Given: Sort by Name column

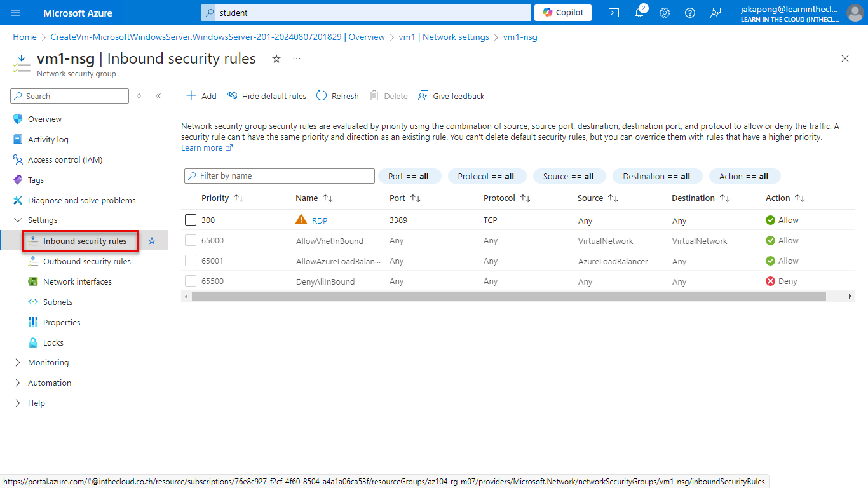Looking at the screenshot, I should 315,198.
